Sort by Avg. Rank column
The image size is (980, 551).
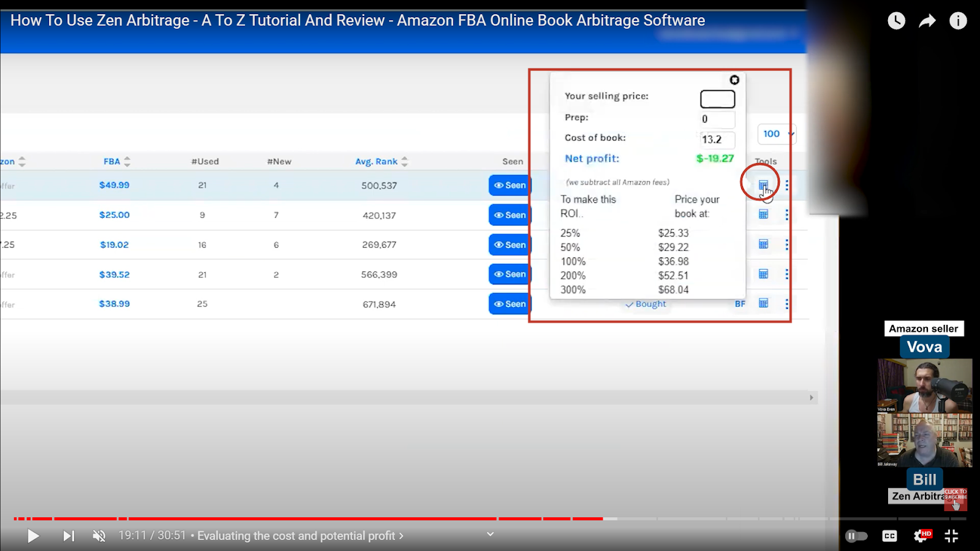click(x=382, y=161)
